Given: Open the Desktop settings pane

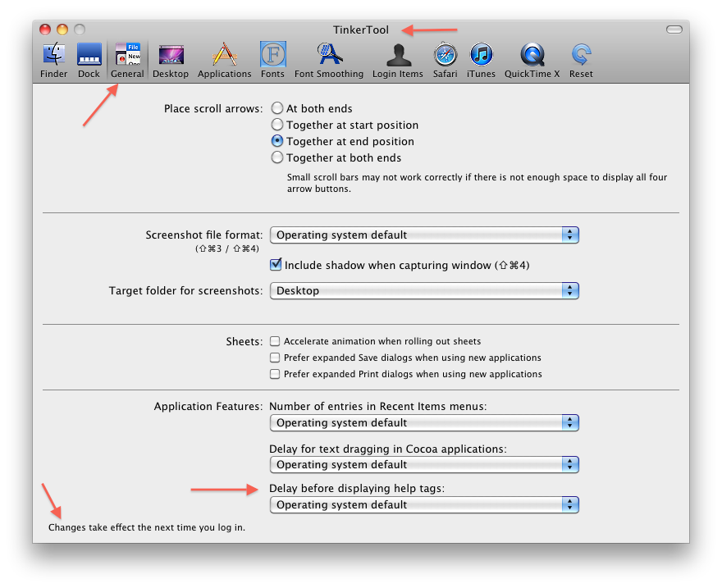Looking at the screenshot, I should [171, 60].
